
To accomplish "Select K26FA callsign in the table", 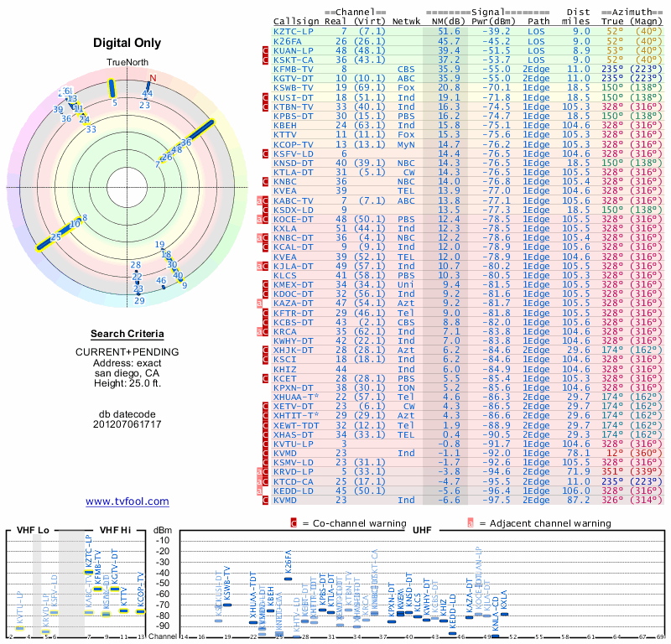I will point(288,41).
